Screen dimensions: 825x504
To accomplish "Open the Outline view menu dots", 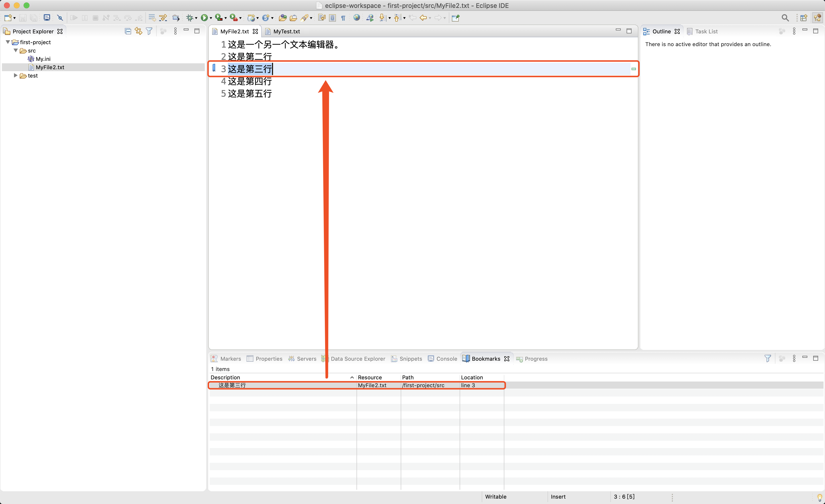I will tap(794, 31).
